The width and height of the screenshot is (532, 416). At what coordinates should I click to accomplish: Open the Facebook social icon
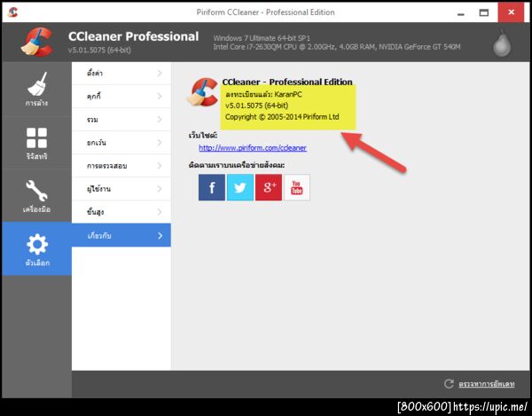point(212,187)
